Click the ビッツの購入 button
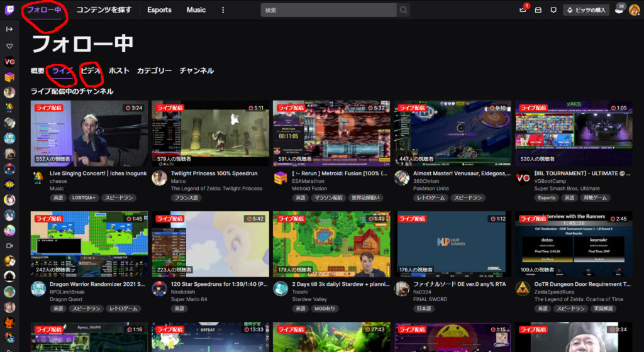Viewport: 644px width, 352px height. coord(587,10)
